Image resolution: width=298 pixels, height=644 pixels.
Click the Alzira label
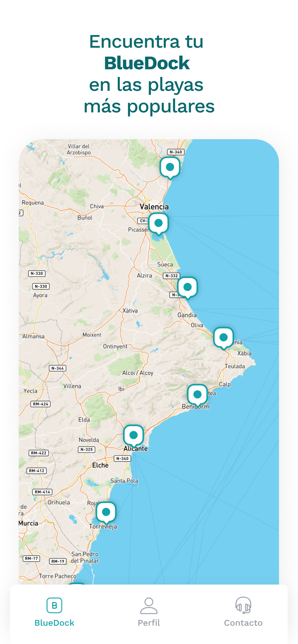144,276
